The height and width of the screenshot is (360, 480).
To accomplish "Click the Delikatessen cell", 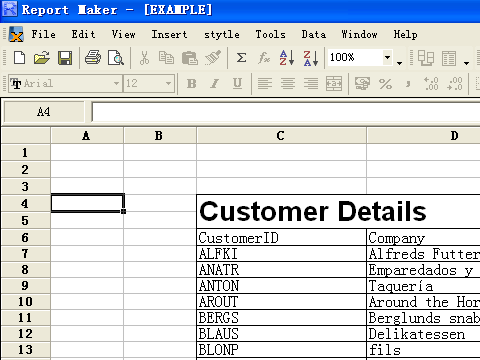I will pos(423,334).
